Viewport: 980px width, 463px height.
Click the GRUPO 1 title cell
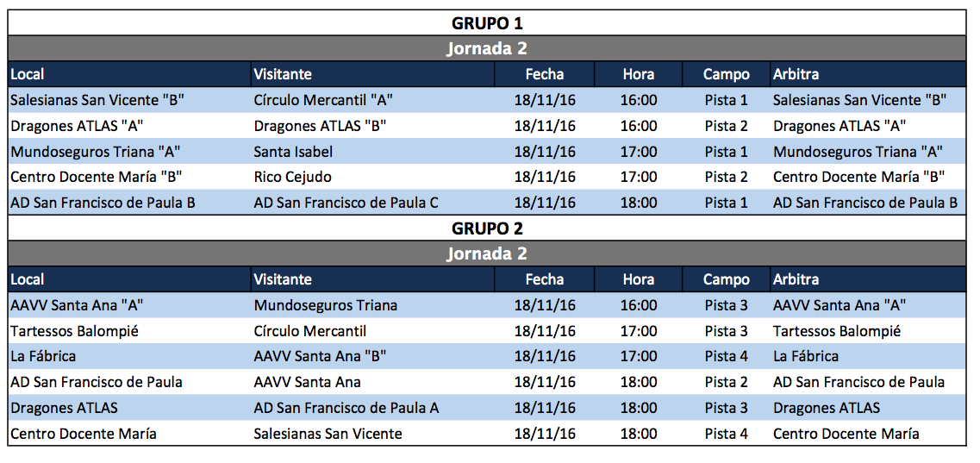pos(487,23)
